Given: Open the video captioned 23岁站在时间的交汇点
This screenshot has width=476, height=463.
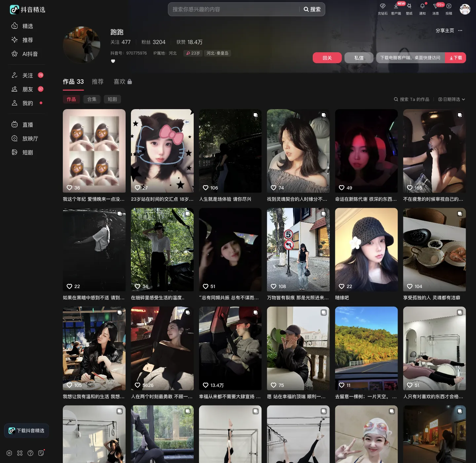Looking at the screenshot, I should (162, 151).
